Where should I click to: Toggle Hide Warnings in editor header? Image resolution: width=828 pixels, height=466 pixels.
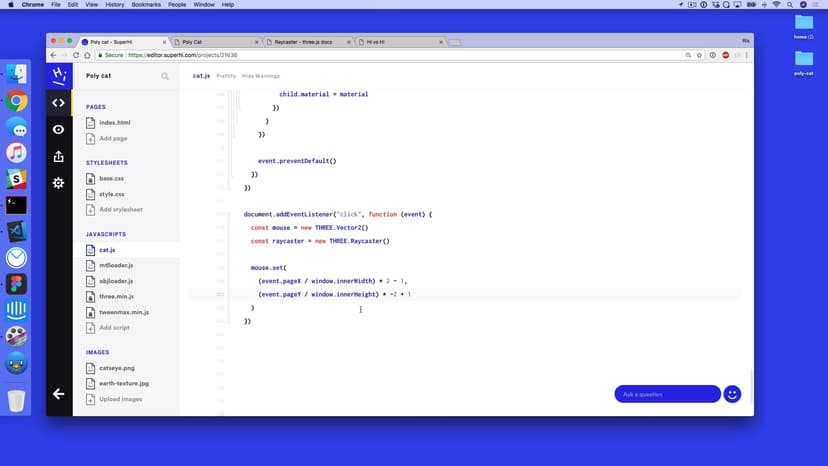click(261, 76)
